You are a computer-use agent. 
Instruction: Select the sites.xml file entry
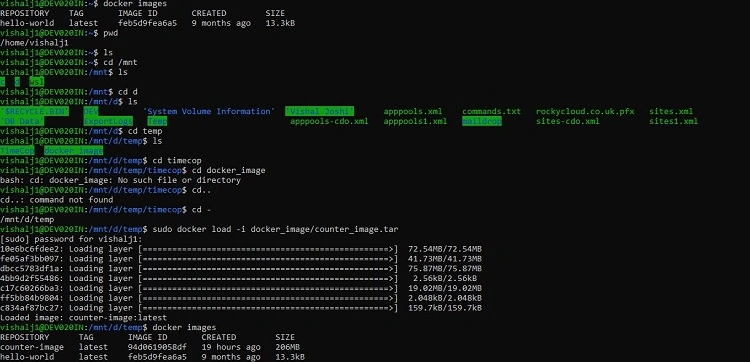point(671,111)
